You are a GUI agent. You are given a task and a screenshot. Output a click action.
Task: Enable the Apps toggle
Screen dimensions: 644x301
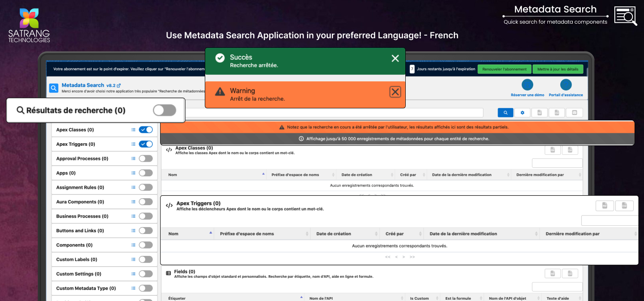(146, 173)
